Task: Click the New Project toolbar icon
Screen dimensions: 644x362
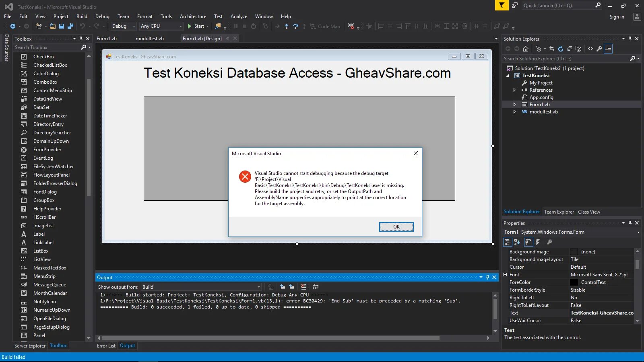Action: click(39, 26)
